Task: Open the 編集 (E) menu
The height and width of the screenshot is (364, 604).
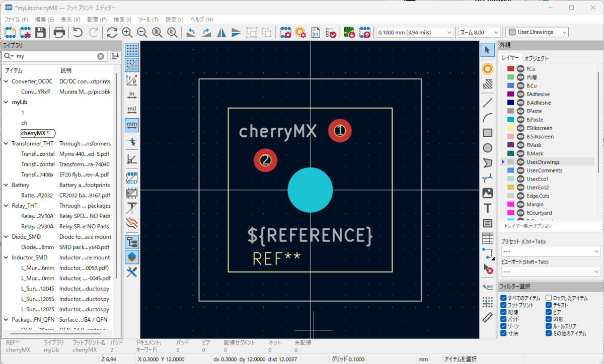Action: pyautogui.click(x=44, y=20)
